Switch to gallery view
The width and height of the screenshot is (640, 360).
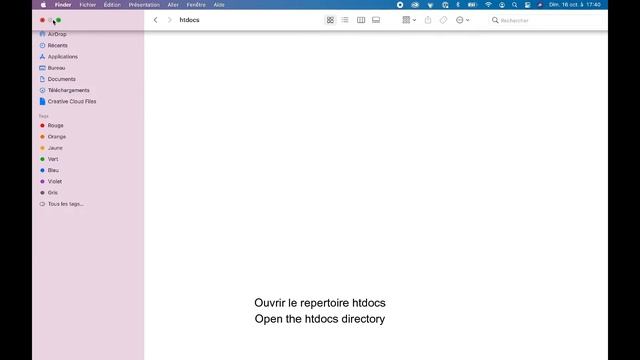(376, 20)
